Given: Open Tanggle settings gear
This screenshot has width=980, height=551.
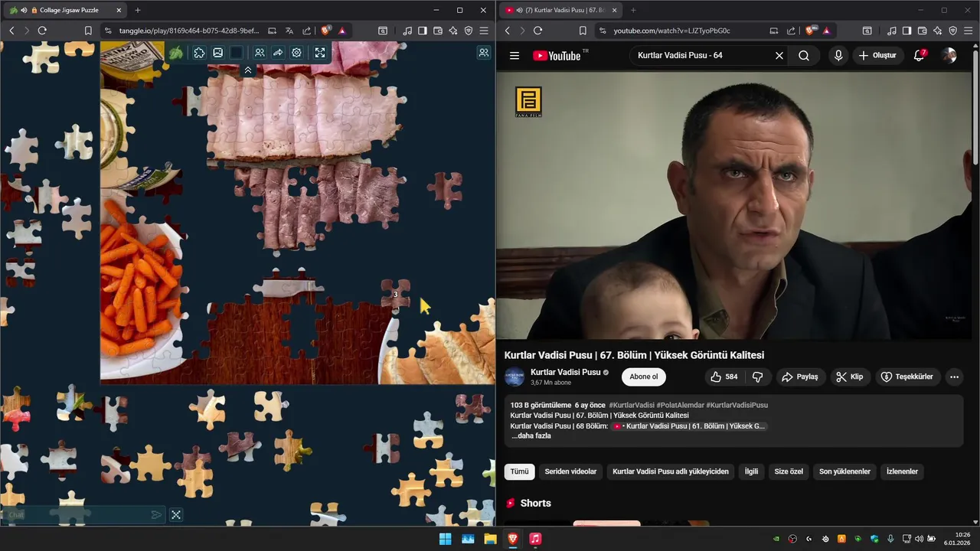Looking at the screenshot, I should (296, 53).
